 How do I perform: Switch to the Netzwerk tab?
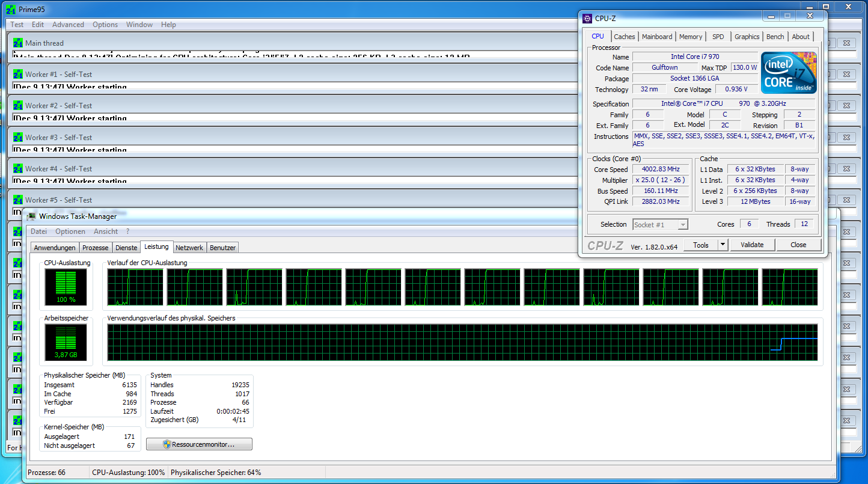pyautogui.click(x=190, y=248)
